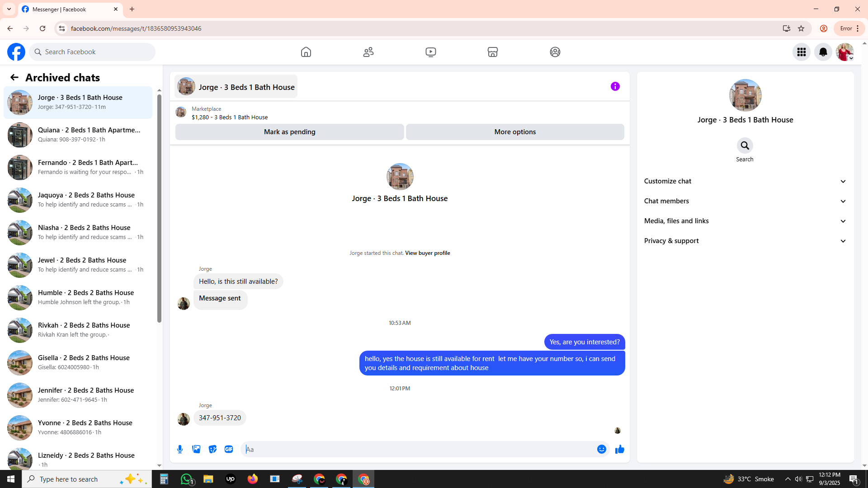Open tab search dropdown in Chrome

[x=9, y=9]
